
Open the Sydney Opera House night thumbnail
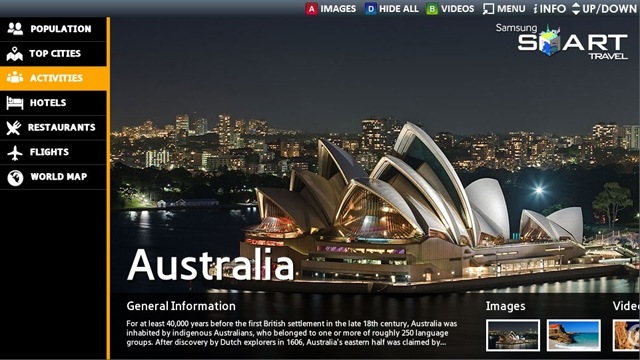(x=513, y=335)
